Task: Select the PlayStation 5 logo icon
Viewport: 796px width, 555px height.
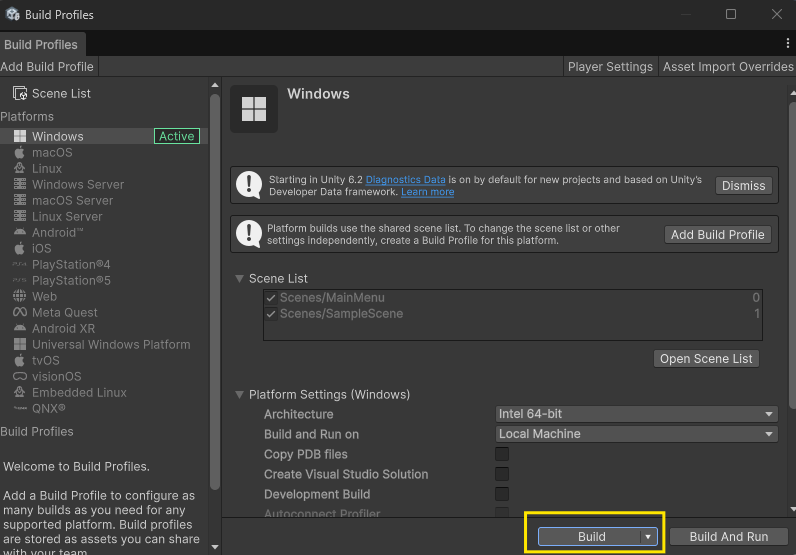Action: 20,280
